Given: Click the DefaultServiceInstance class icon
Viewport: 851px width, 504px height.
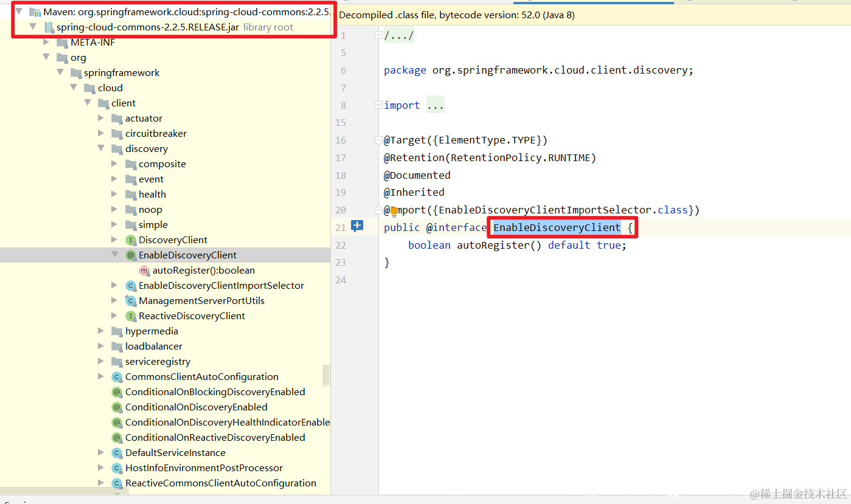Looking at the screenshot, I should (x=117, y=453).
